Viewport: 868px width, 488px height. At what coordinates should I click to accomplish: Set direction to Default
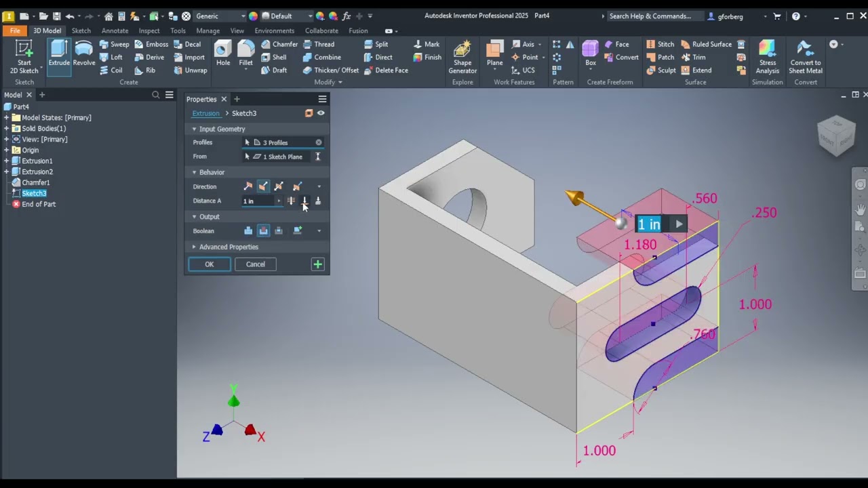click(248, 186)
